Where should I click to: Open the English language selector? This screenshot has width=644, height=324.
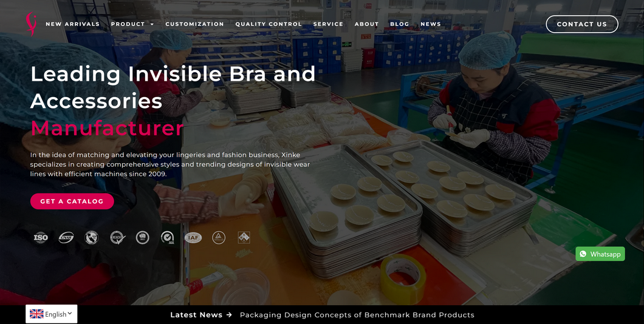pyautogui.click(x=52, y=314)
